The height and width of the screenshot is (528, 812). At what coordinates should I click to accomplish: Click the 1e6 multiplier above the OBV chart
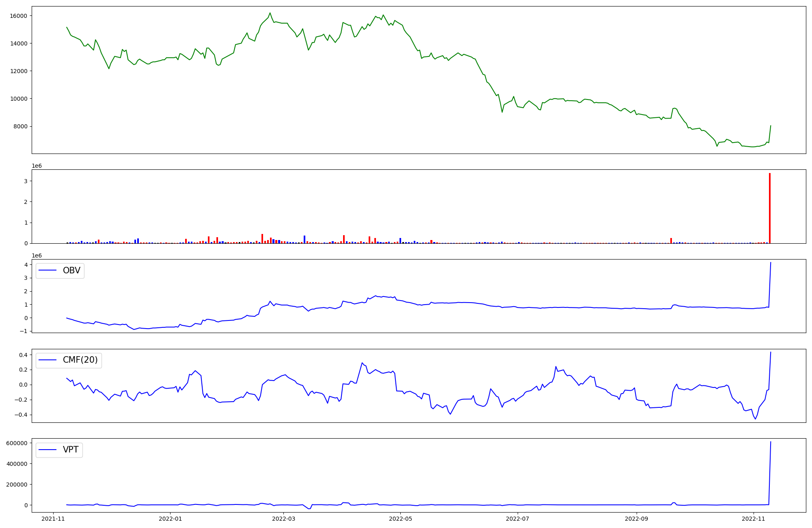[37, 256]
